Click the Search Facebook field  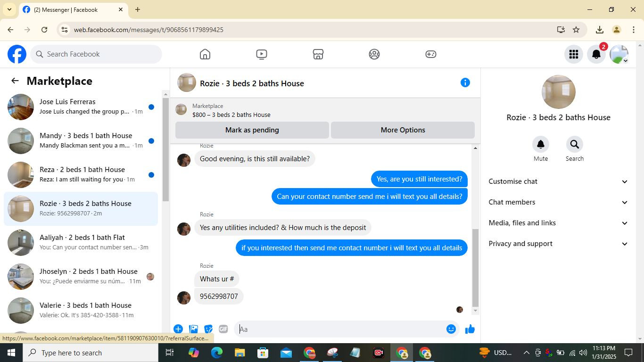[96, 54]
